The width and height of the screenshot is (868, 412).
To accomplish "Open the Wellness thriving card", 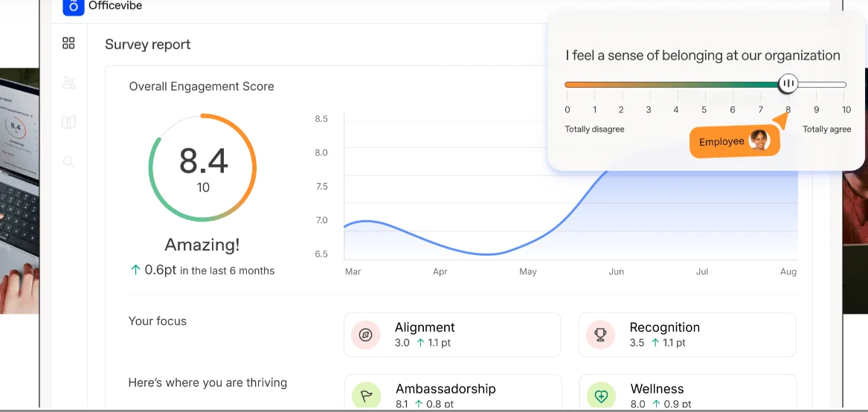I will [687, 393].
